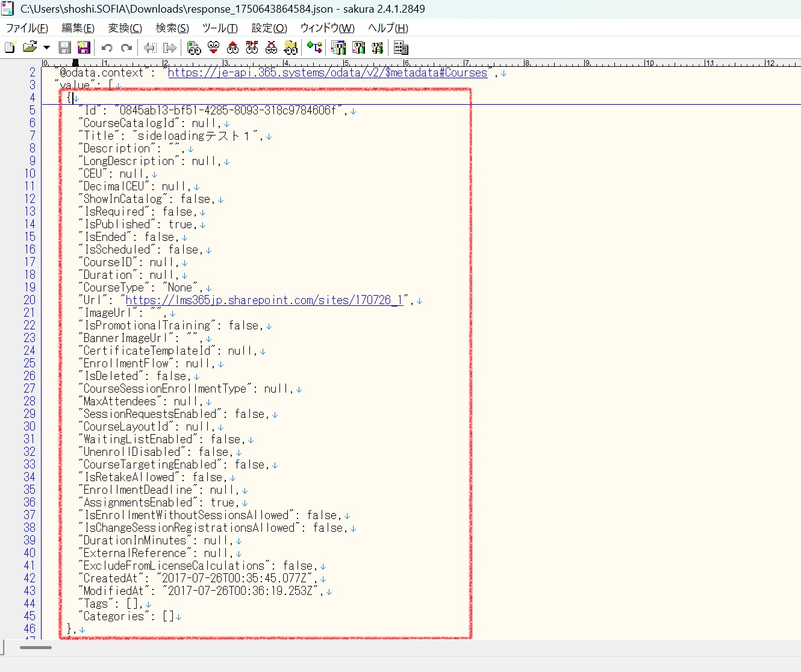Open the 設定(O) menu
Image resolution: width=801 pixels, height=672 pixels.
pyautogui.click(x=269, y=28)
